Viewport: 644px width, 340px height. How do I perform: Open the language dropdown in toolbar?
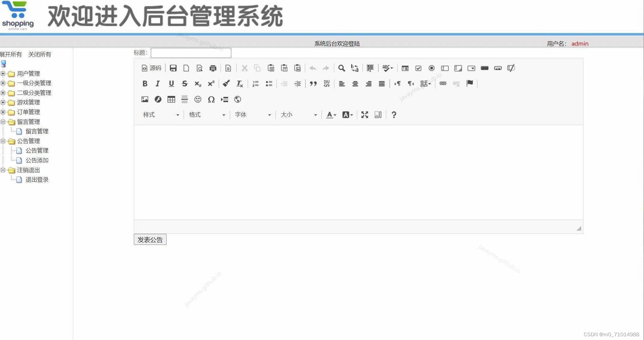click(425, 84)
